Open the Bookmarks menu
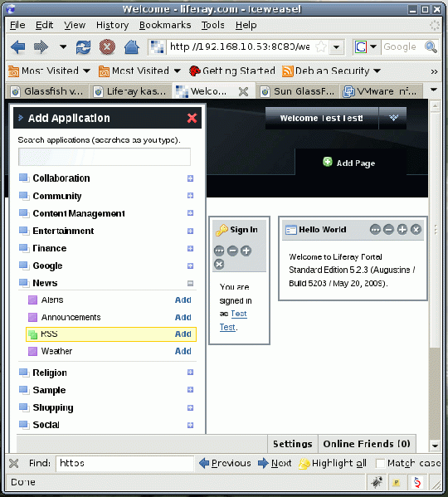The width and height of the screenshot is (448, 497). tap(165, 25)
